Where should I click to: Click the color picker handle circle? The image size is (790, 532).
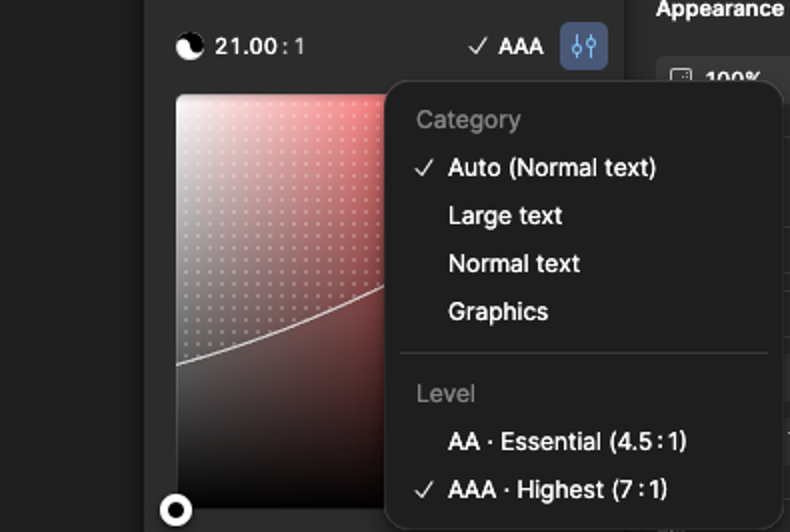176,510
